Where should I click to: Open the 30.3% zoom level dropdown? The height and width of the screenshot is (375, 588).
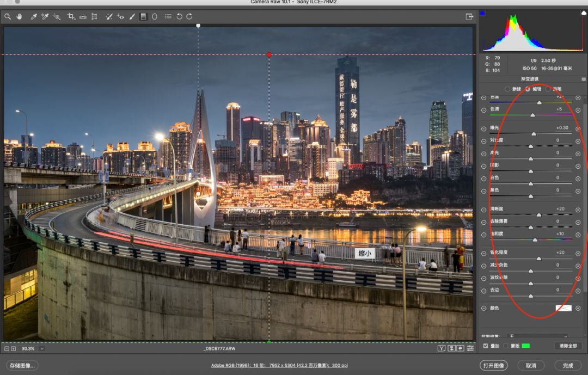click(42, 349)
